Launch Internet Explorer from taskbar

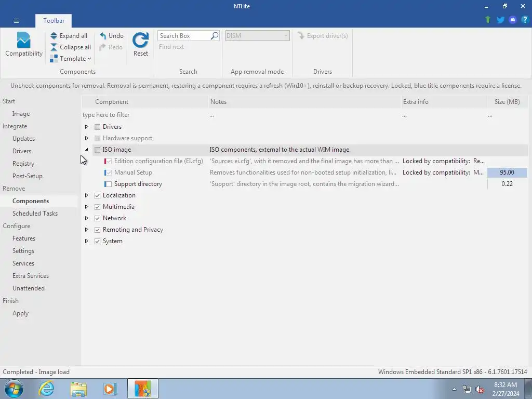(46, 389)
